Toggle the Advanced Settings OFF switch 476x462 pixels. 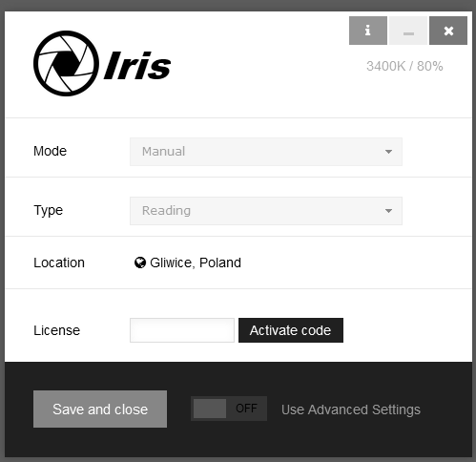(229, 409)
